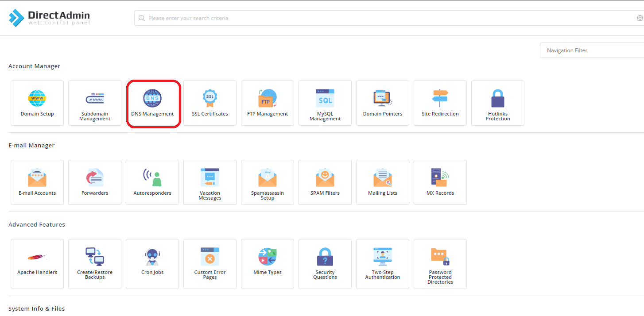Click the Navigation Filter box
This screenshot has height=316, width=644.
(x=592, y=50)
